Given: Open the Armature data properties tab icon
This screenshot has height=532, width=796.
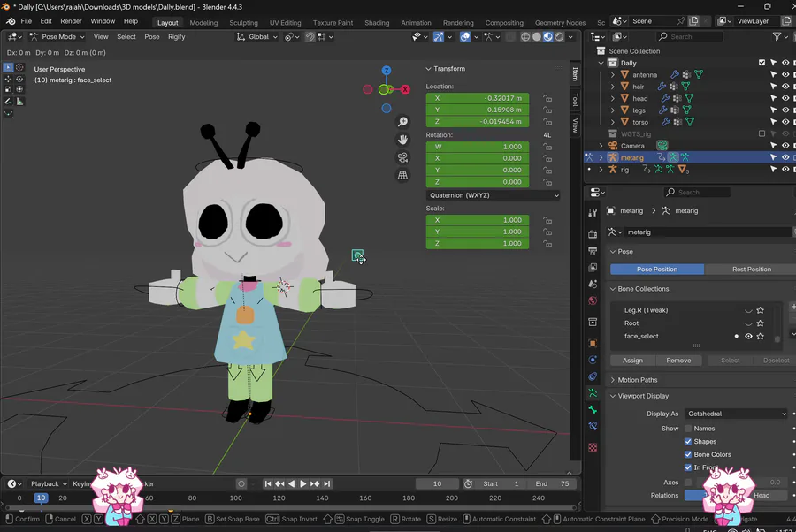Looking at the screenshot, I should [593, 393].
